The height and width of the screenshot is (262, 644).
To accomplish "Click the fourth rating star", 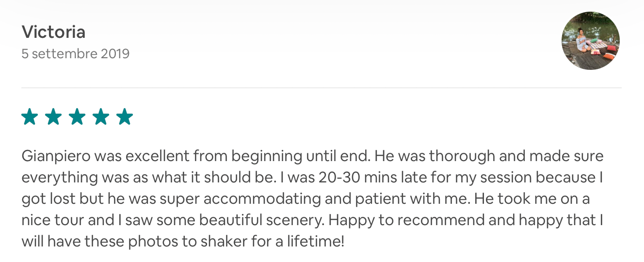I will 101,117.
